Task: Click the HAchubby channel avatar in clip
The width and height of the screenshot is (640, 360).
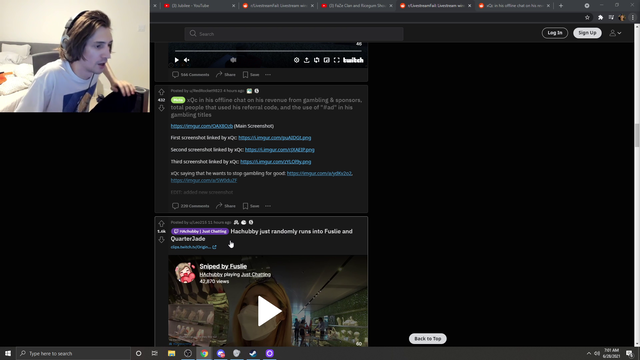Action: pos(185,273)
